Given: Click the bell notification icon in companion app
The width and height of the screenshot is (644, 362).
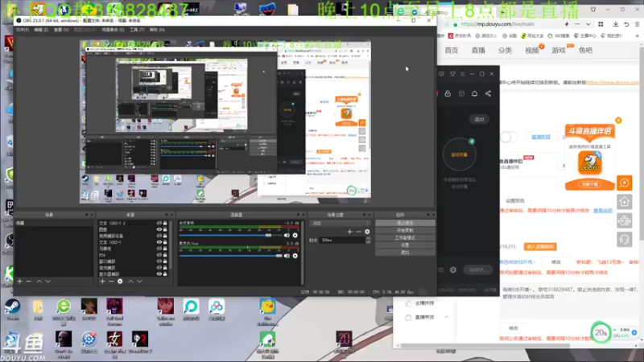Looking at the screenshot, I should (474, 93).
